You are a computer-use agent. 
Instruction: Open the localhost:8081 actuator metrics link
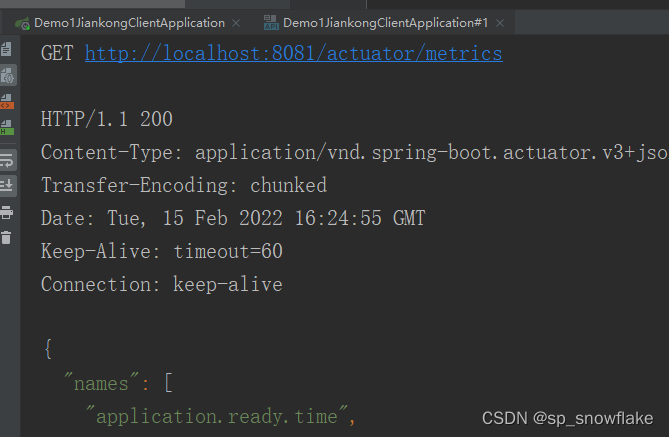(294, 54)
